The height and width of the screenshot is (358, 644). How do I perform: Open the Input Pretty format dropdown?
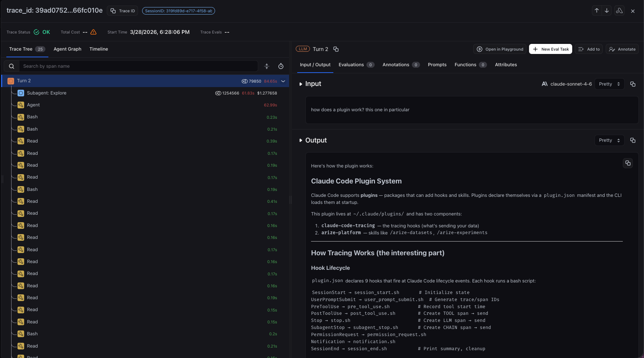609,84
